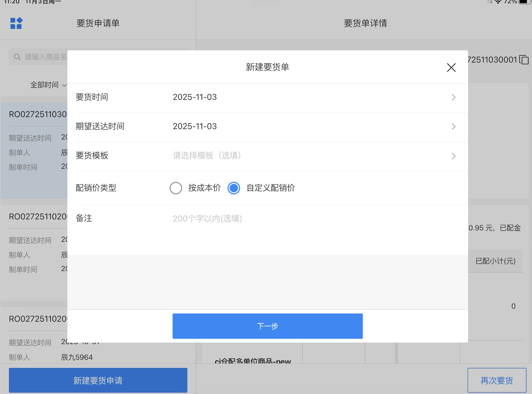
Task: Click the 请选择模板 placeholder field
Action: [x=207, y=156]
